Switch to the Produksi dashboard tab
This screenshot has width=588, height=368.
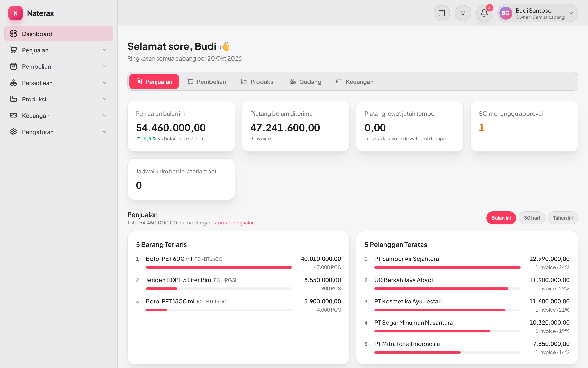(x=258, y=82)
